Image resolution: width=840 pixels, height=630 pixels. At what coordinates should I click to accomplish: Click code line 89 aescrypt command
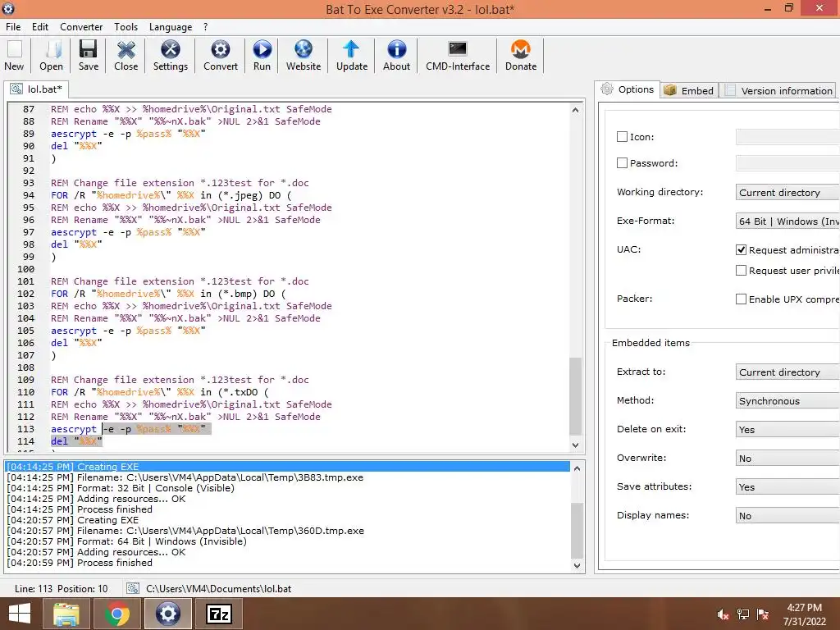(128, 134)
